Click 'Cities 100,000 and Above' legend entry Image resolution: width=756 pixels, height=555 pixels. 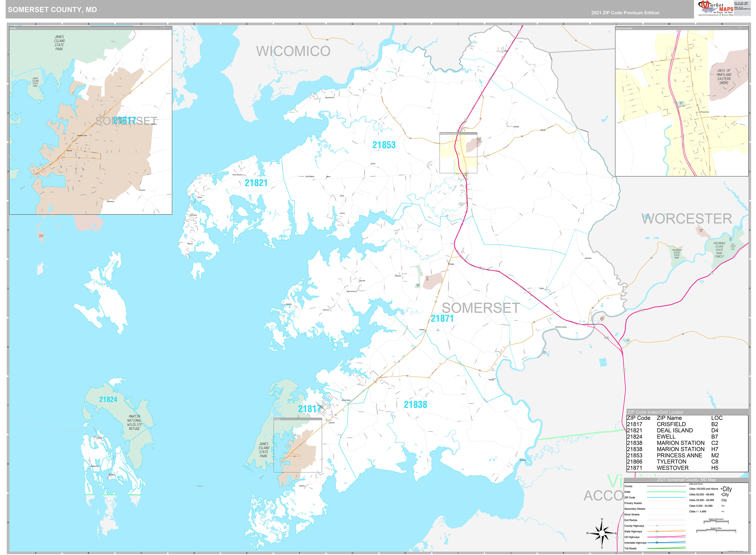(704, 489)
